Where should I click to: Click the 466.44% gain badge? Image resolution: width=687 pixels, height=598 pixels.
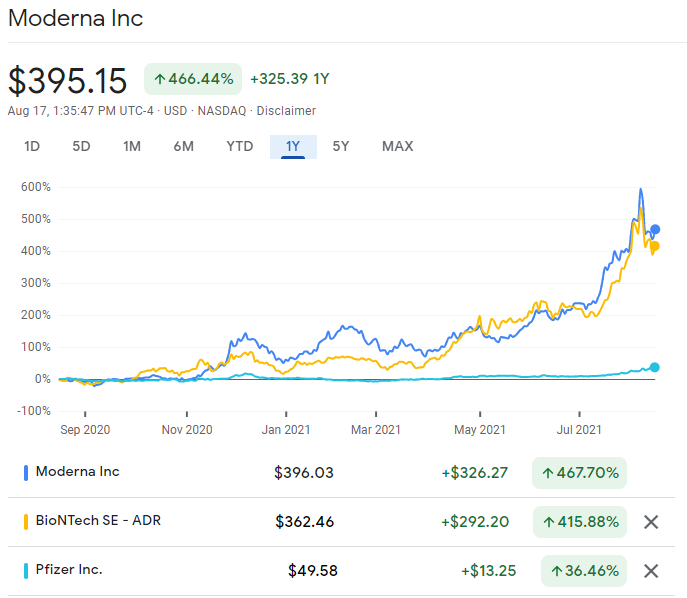(194, 78)
